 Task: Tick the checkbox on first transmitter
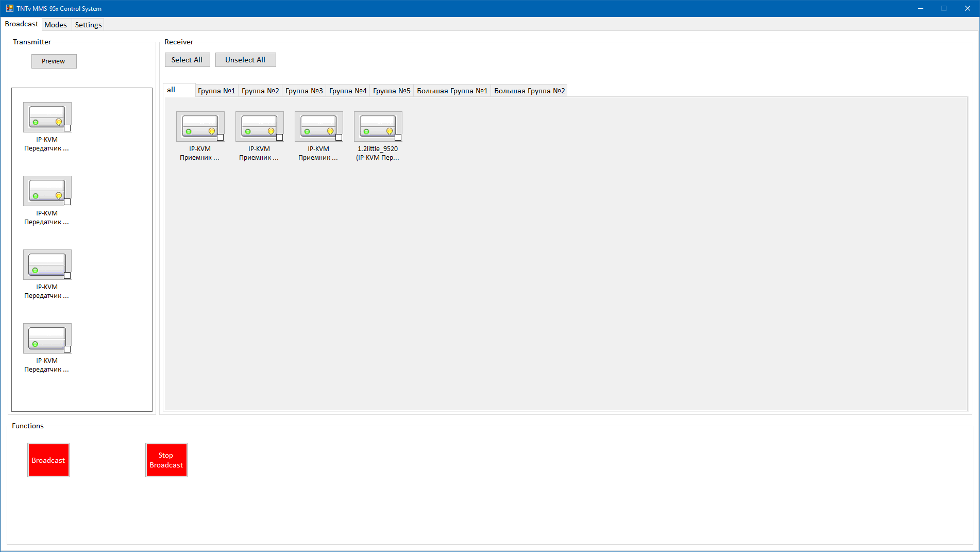pos(67,128)
